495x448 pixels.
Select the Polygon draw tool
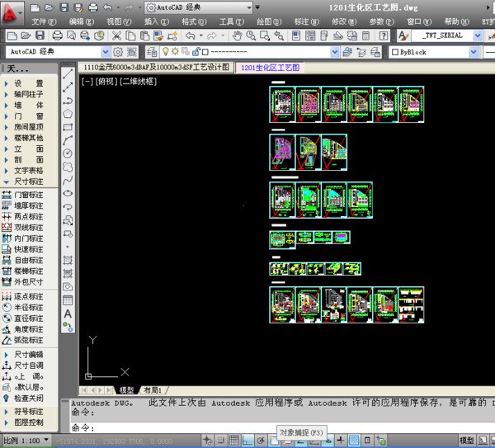68,114
